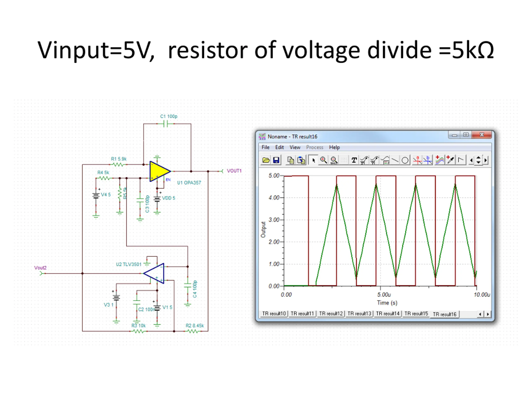The width and height of the screenshot is (532, 399).
Task: Click the Open file folder icon
Action: point(266,160)
